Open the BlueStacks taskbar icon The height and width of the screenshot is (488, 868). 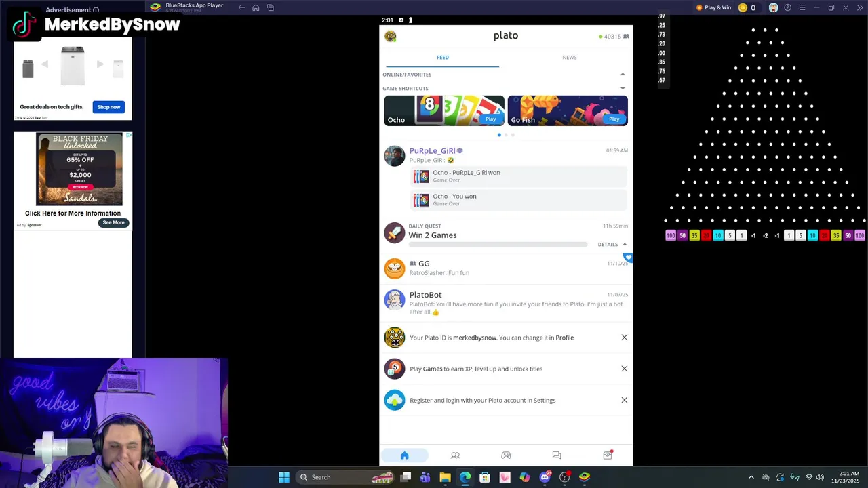[585, 477]
